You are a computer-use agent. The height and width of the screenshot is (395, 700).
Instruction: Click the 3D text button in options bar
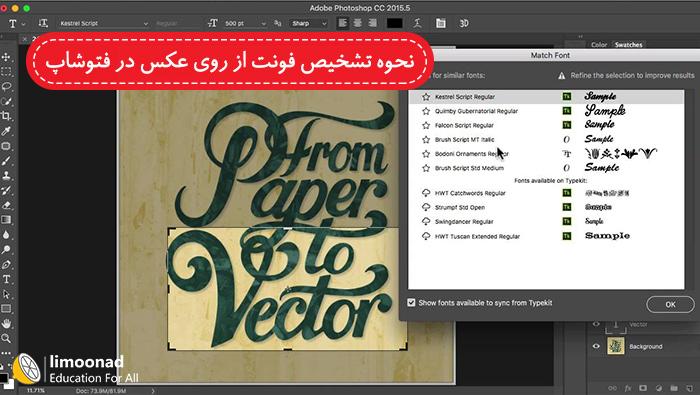click(x=464, y=23)
